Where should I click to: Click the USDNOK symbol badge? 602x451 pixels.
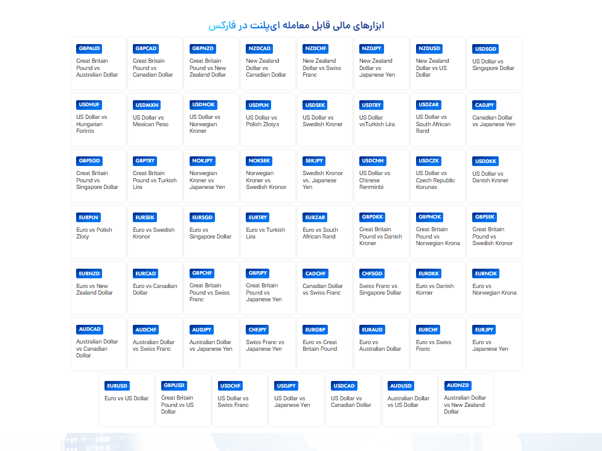pos(203,104)
